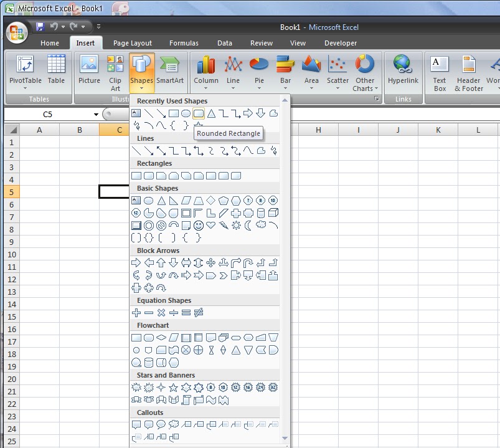Select the 5-Point Star shape
Viewport: 500px width, 448px height.
click(173, 387)
